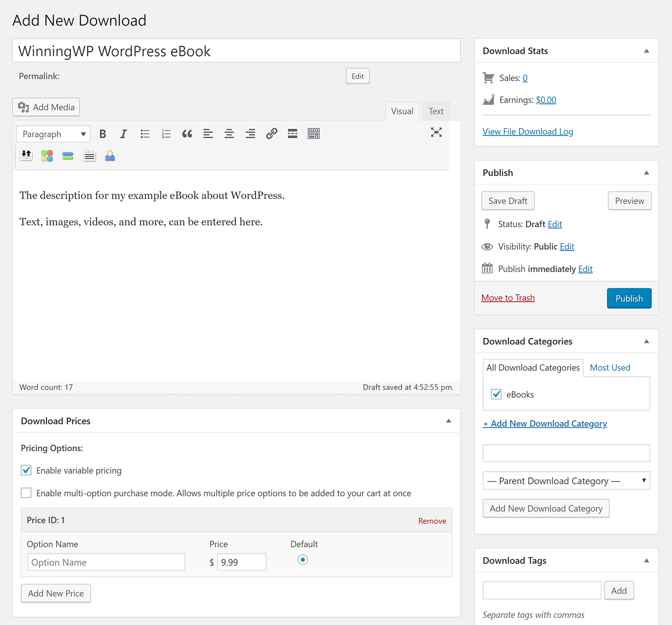
Task: Click the download arrows shortcode icon
Action: (x=26, y=156)
